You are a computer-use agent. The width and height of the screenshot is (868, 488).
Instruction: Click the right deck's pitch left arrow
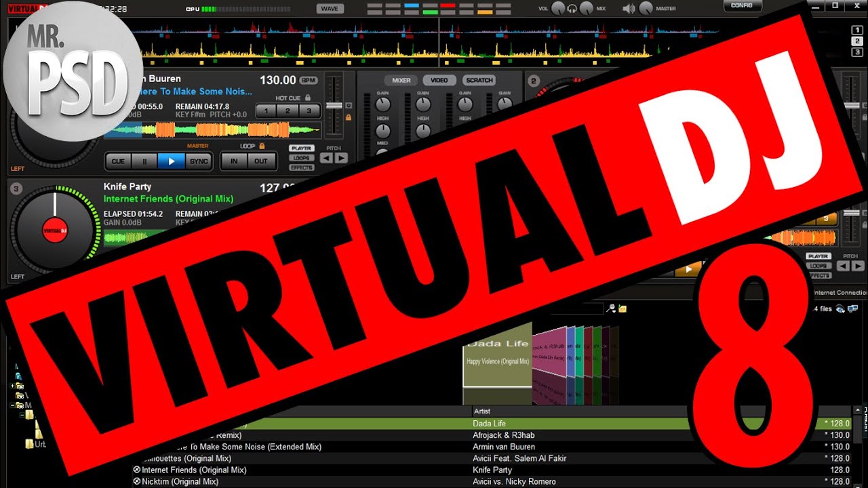(x=842, y=266)
